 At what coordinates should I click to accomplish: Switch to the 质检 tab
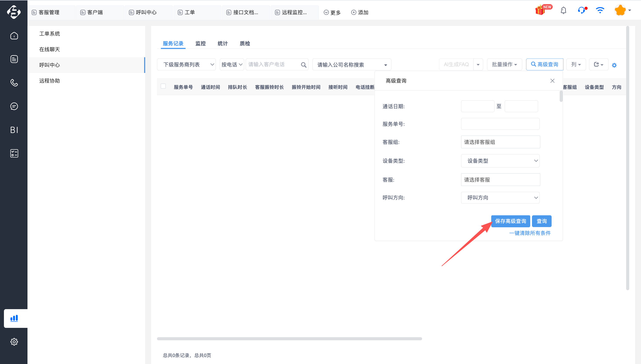tap(245, 44)
